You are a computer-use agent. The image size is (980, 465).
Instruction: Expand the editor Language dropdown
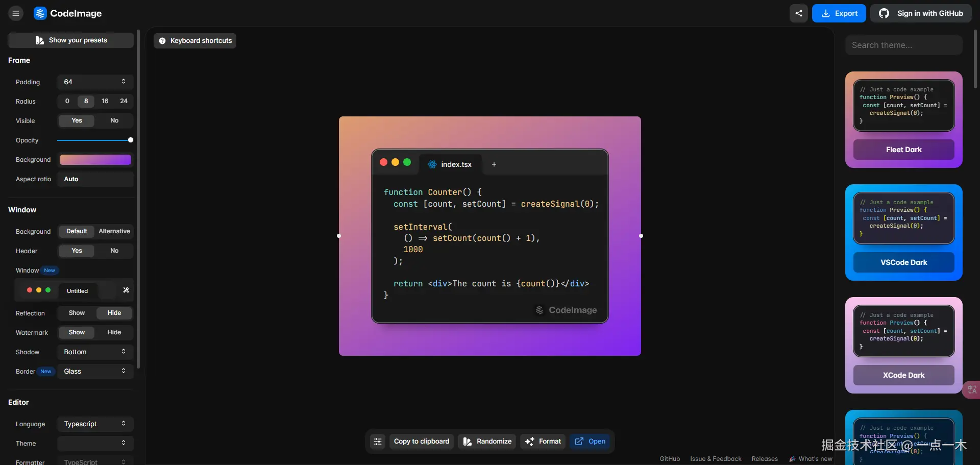point(94,424)
